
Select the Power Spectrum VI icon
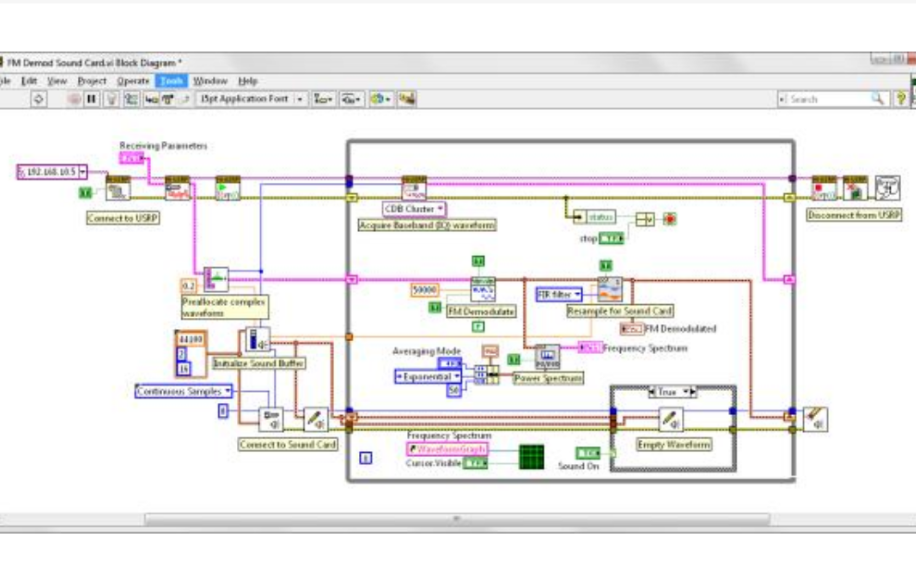(547, 357)
